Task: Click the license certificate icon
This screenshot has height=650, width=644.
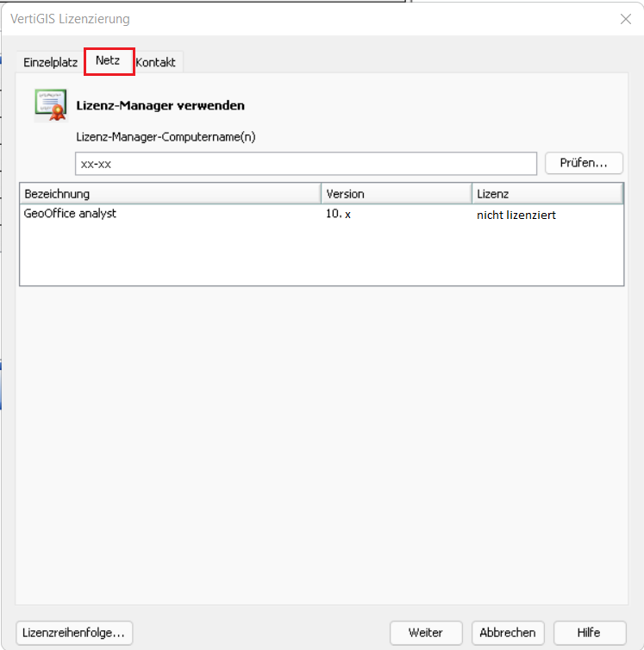Action: 51,105
